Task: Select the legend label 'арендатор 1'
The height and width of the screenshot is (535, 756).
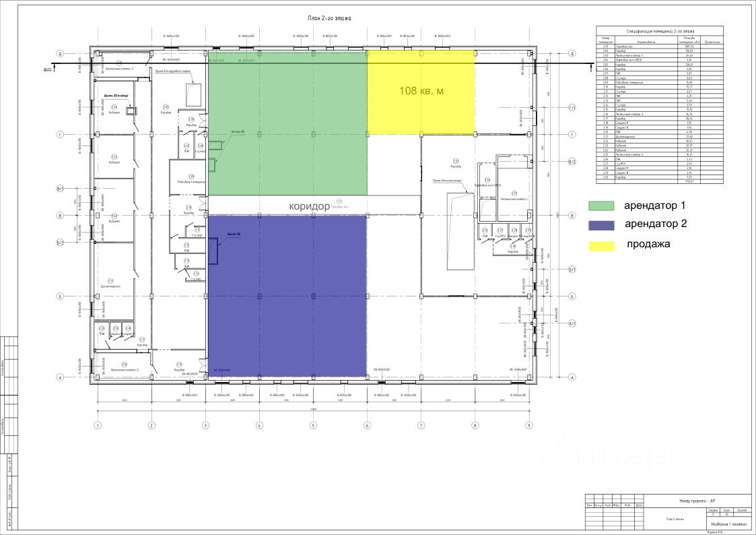Action: (x=654, y=206)
